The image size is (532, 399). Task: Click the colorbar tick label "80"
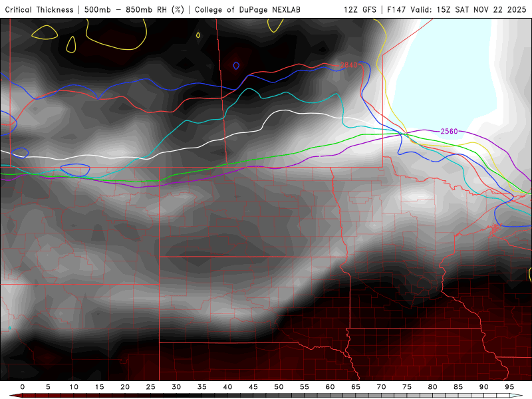pos(433,387)
